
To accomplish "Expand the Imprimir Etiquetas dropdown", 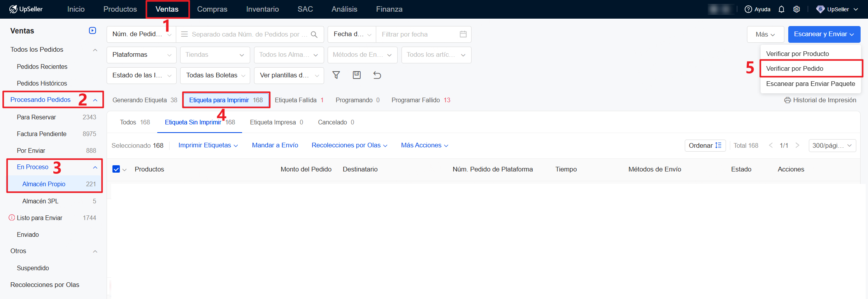I will pyautogui.click(x=208, y=145).
